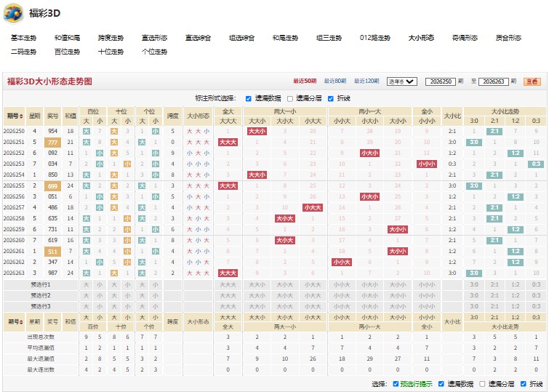Go to 和尾走势 chart
Screen dimensions: 549x392
285,38
